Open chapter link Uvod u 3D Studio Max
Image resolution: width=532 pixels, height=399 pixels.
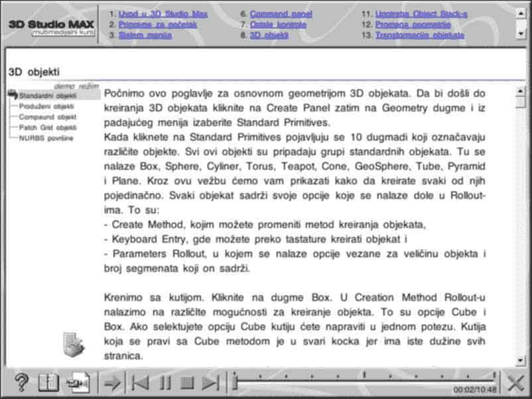click(163, 13)
